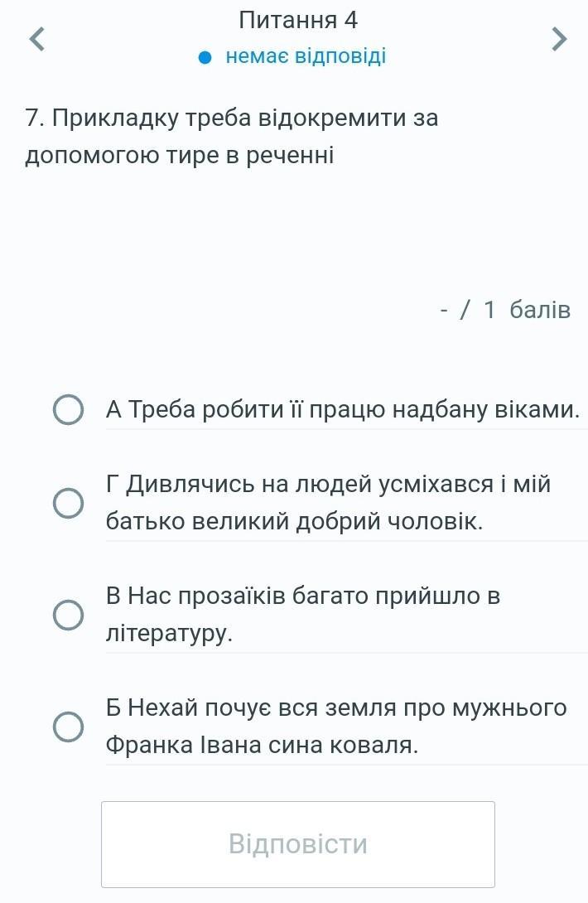Viewport: 588px width, 903px height.
Task: Select radio button for answer Г
Action: 68,503
